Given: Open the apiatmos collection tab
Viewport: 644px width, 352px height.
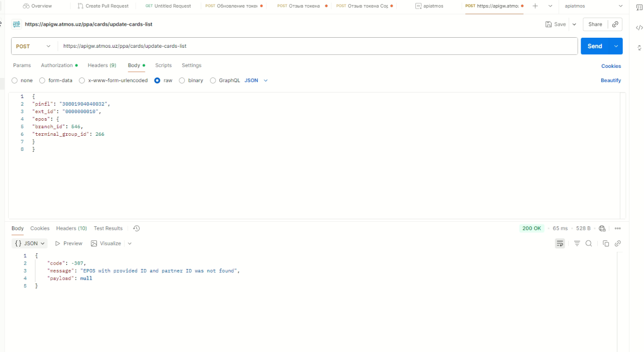Looking at the screenshot, I should 430,6.
